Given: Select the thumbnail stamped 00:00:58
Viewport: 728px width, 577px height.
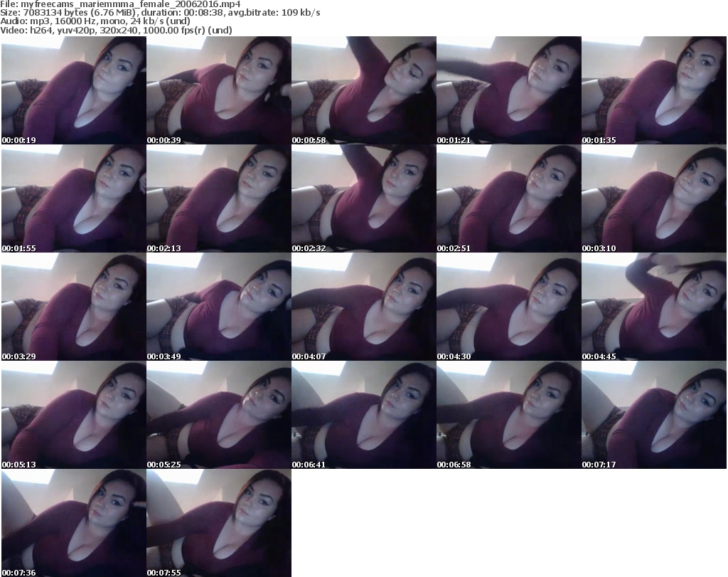Looking at the screenshot, I should coord(364,90).
